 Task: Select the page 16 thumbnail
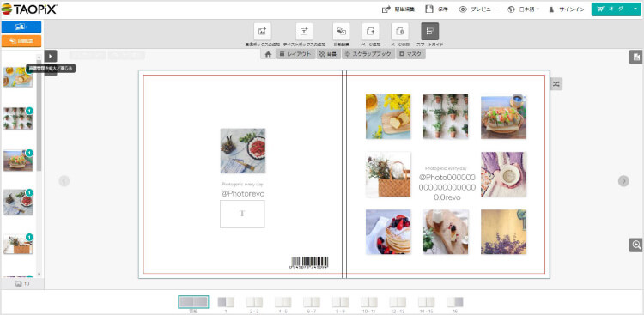pos(454,302)
